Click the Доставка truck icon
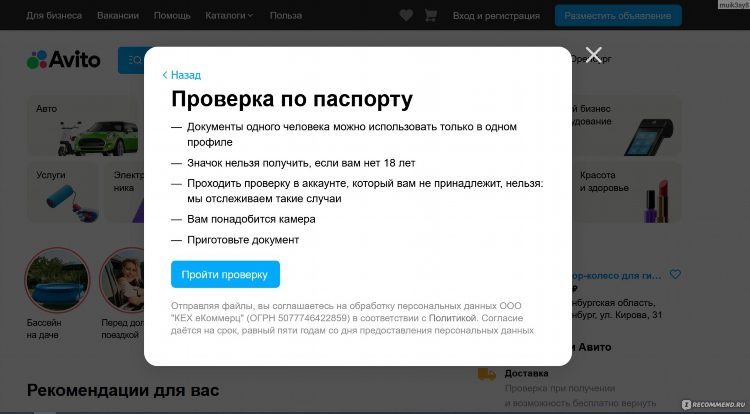The image size is (750, 414). [486, 374]
